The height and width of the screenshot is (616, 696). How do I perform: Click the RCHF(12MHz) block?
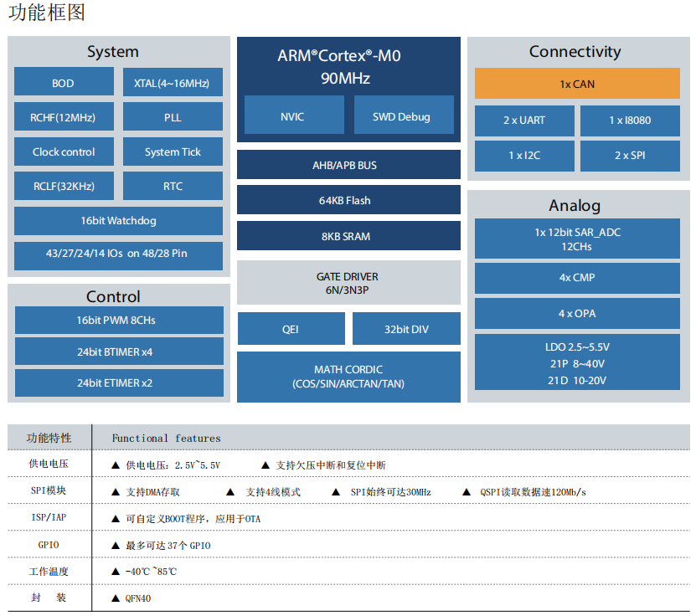(x=64, y=116)
